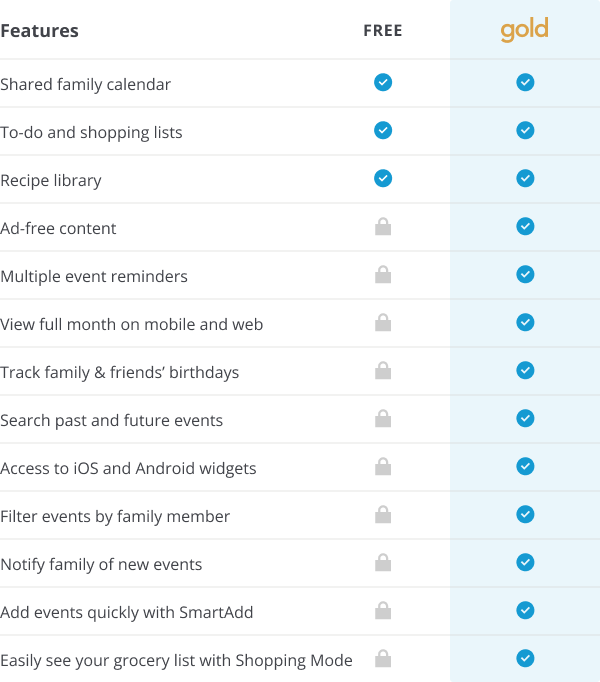This screenshot has height=682, width=600.
Task: Click the Recipe library feature label
Action: pos(51,181)
